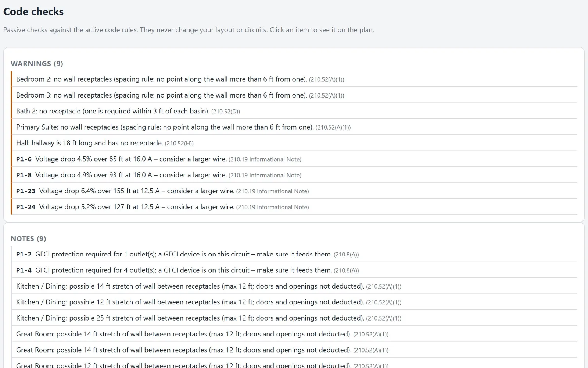Select the P1-24 voltage drop 5.2% warning
588x368 pixels.
click(294, 207)
